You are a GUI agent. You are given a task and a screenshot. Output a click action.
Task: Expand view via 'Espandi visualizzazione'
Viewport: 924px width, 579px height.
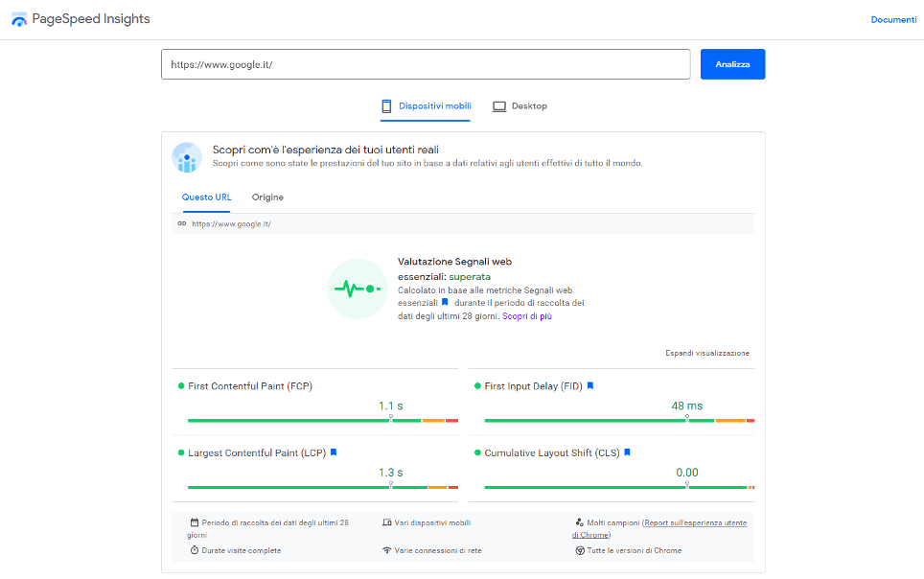(x=707, y=353)
